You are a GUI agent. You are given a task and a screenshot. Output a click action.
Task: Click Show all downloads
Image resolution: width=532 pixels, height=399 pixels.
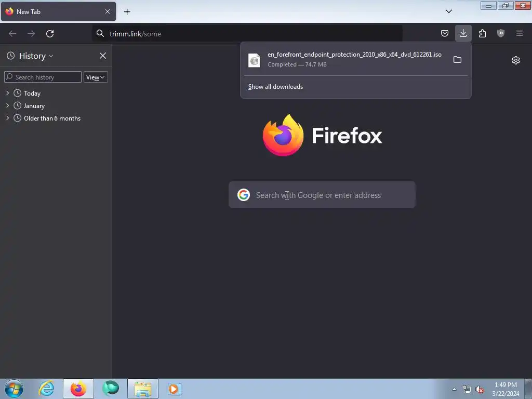point(275,87)
